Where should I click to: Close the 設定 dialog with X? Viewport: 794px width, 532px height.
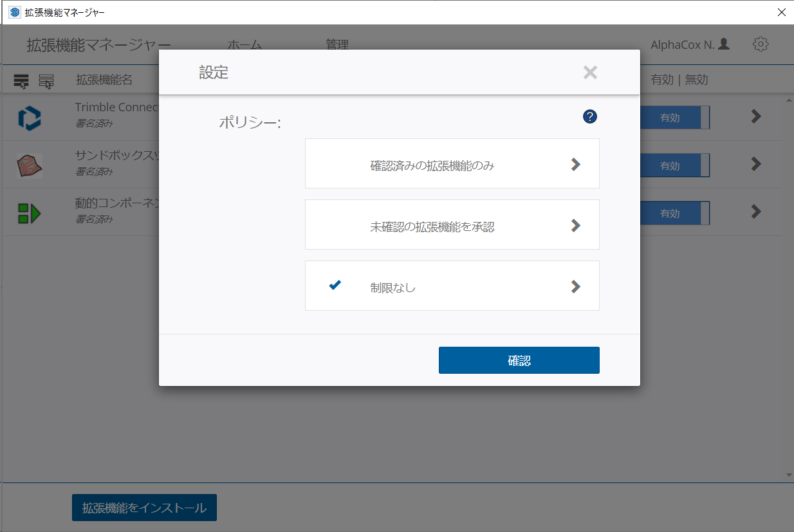(x=590, y=73)
